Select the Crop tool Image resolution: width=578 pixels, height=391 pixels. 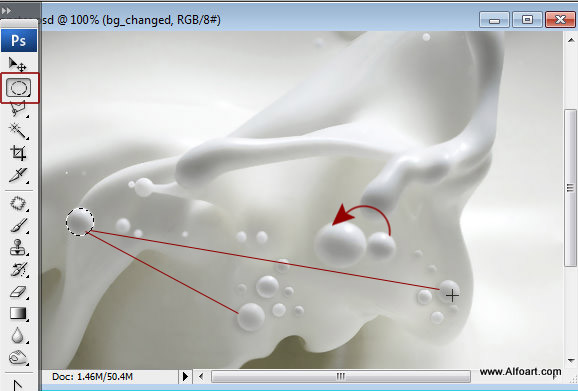(x=18, y=153)
